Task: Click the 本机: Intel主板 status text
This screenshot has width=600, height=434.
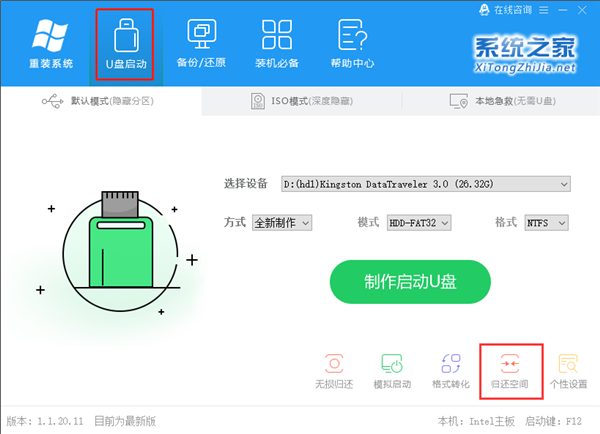Action: (x=476, y=421)
